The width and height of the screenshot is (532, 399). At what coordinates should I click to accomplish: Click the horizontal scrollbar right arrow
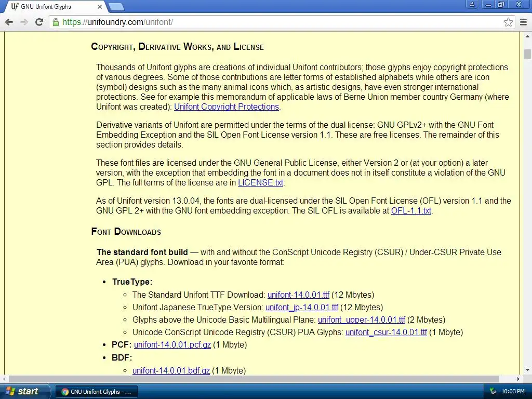[x=518, y=379]
